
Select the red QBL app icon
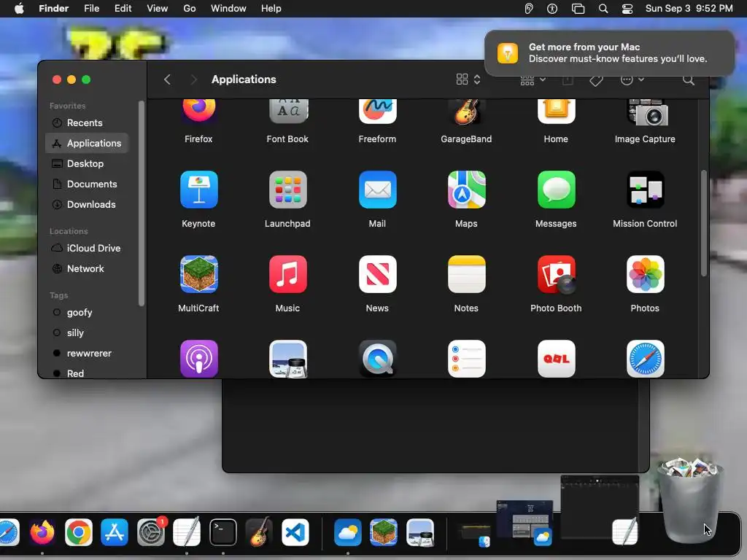(556, 359)
